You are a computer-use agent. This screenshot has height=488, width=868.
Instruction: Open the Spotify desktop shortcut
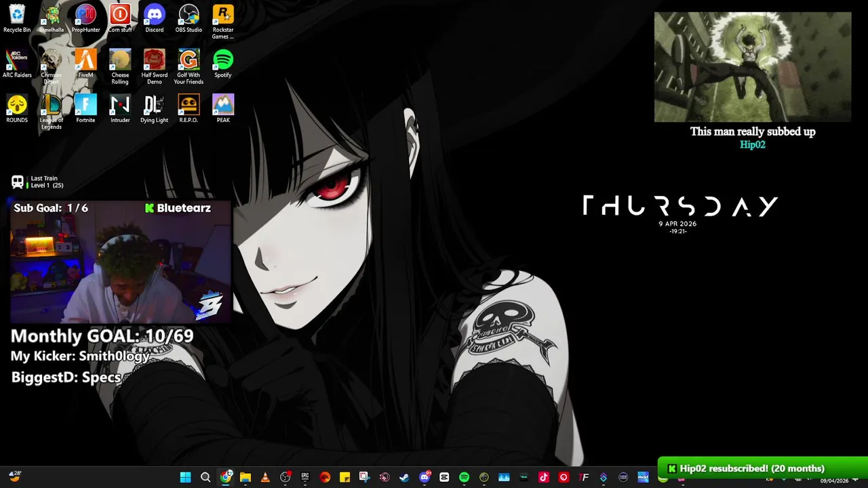[x=223, y=64]
